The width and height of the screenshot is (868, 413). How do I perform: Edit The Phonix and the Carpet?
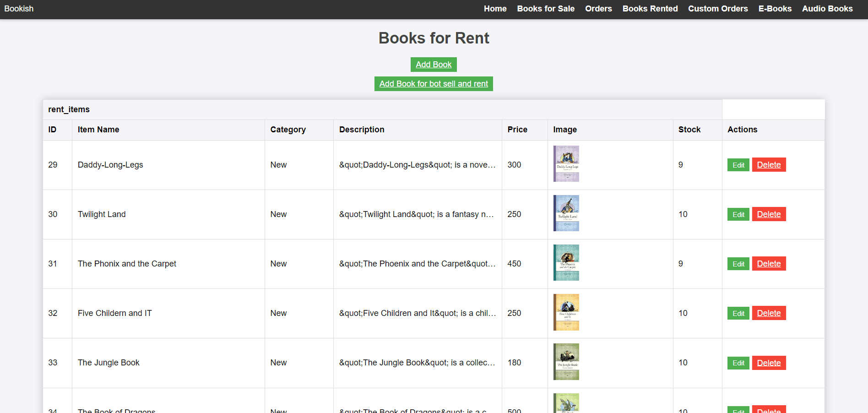[x=738, y=264]
